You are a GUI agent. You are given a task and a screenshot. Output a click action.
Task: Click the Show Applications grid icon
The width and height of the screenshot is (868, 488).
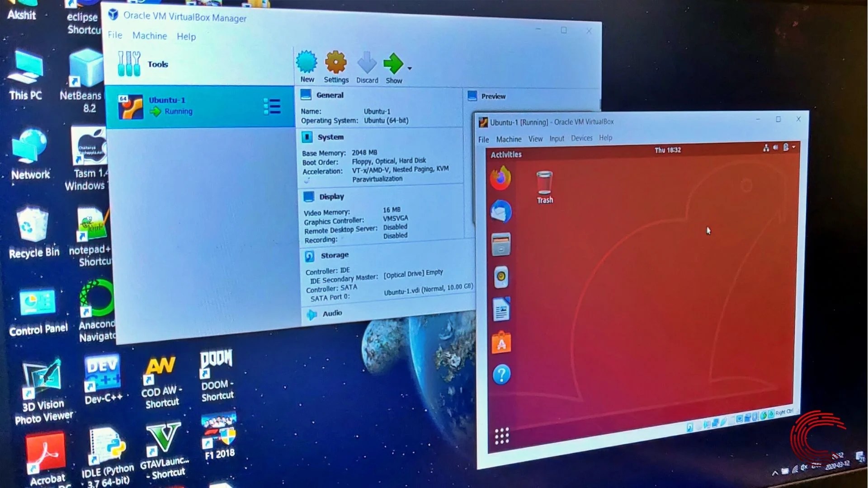click(502, 436)
